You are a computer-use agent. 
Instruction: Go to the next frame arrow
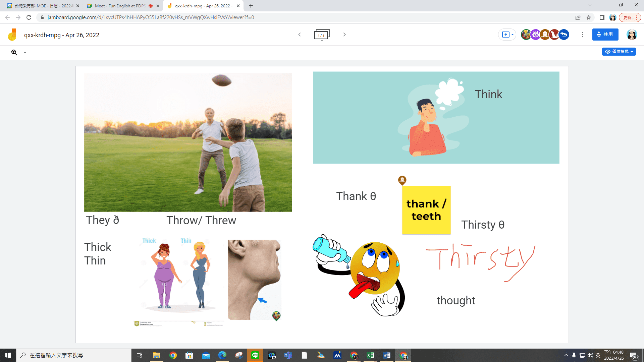point(344,35)
